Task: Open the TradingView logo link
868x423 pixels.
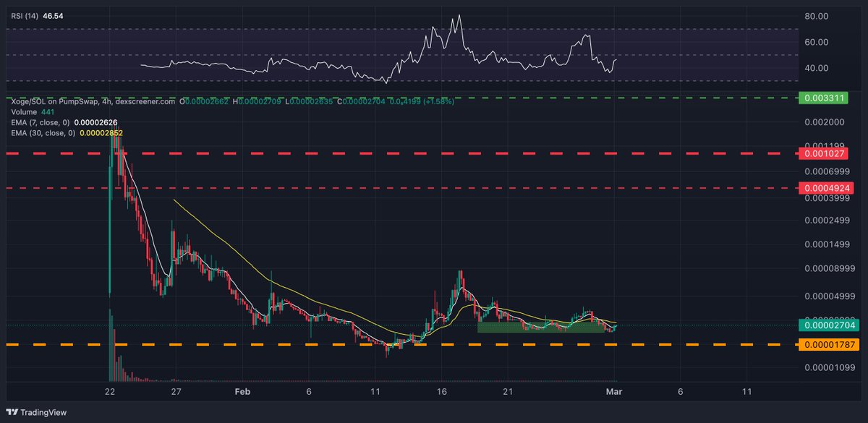Action: pyautogui.click(x=38, y=412)
